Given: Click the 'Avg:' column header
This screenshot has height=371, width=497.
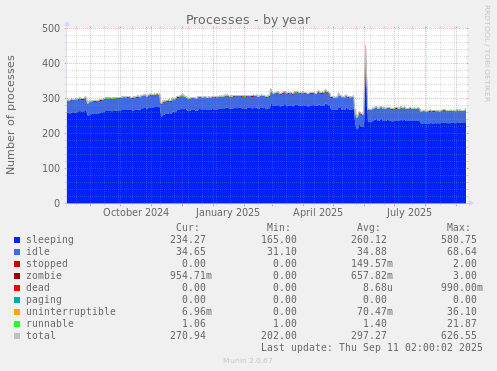Looking at the screenshot, I should coord(368,228).
